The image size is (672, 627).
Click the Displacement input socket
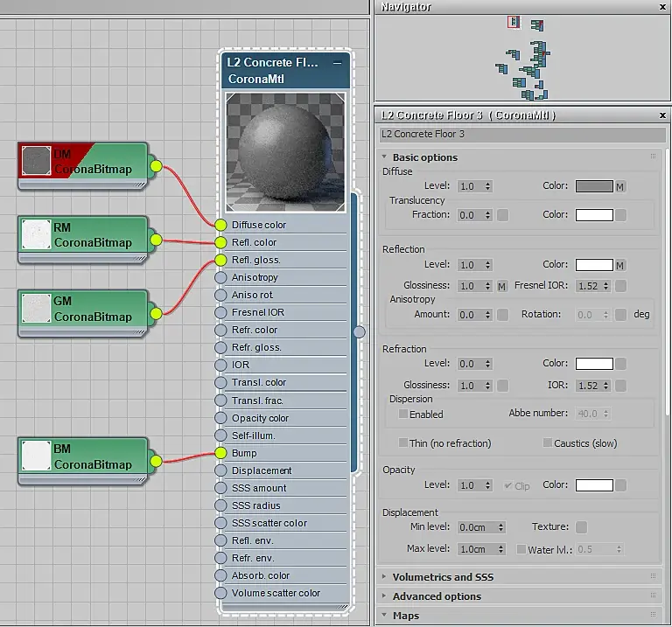click(x=220, y=470)
